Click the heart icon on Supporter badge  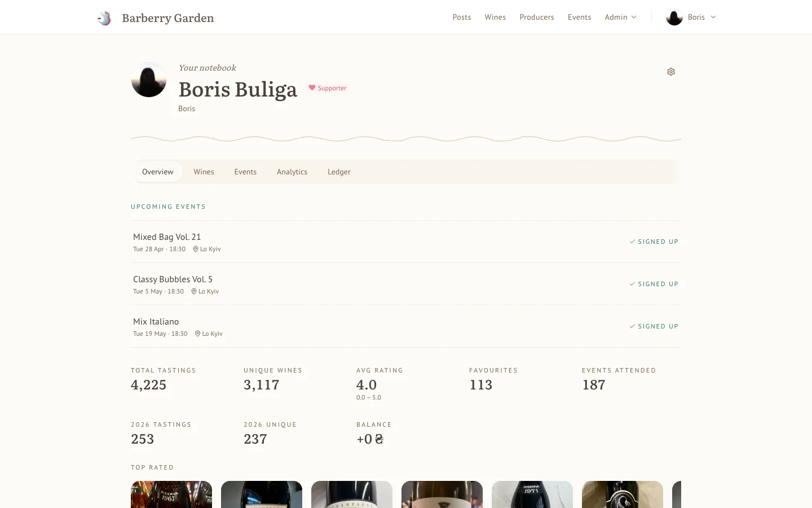click(x=312, y=87)
